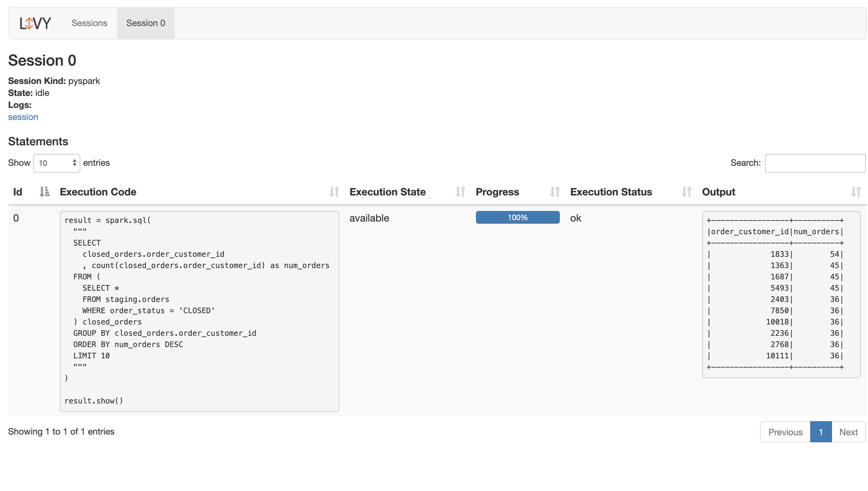Open the Show entries dropdown
Screen dimensions: 868x491
pos(57,163)
